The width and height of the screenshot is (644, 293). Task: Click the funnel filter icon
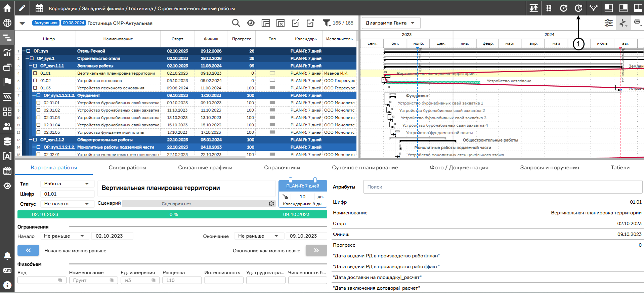326,23
